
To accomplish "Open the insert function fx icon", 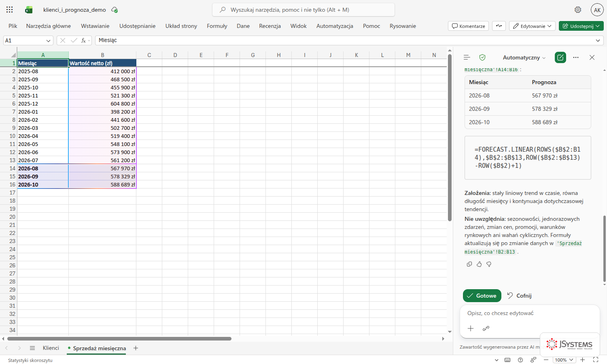I will 83,40.
